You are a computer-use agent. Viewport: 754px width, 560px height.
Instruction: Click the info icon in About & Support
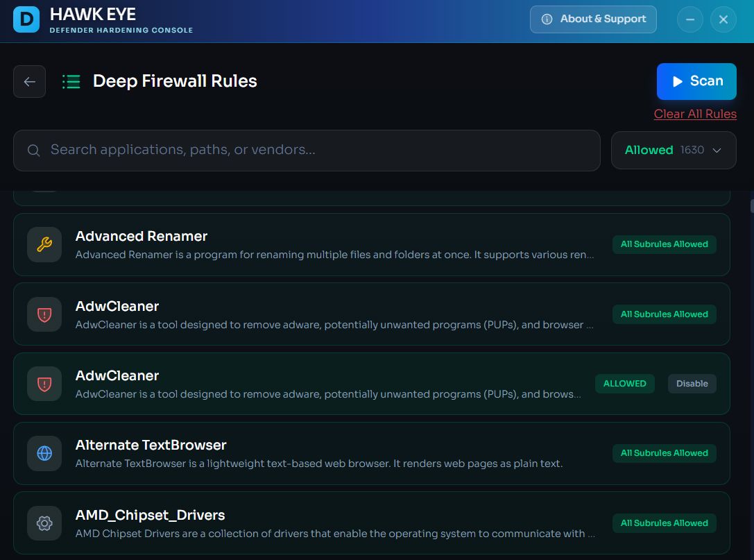(547, 19)
